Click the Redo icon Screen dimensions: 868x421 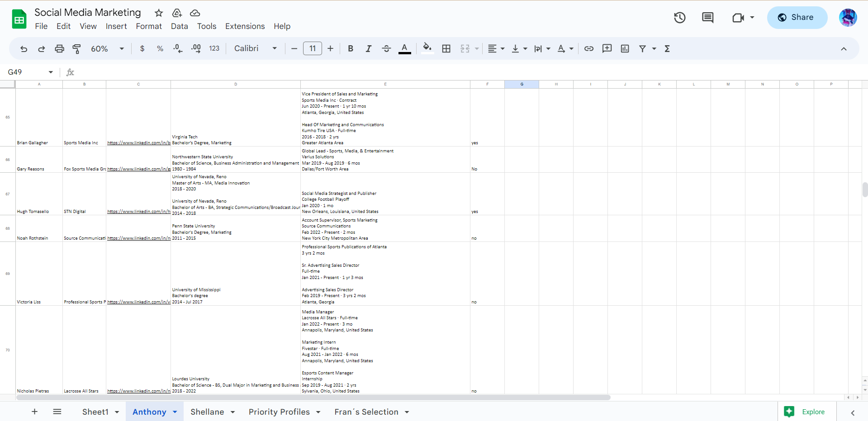tap(42, 49)
